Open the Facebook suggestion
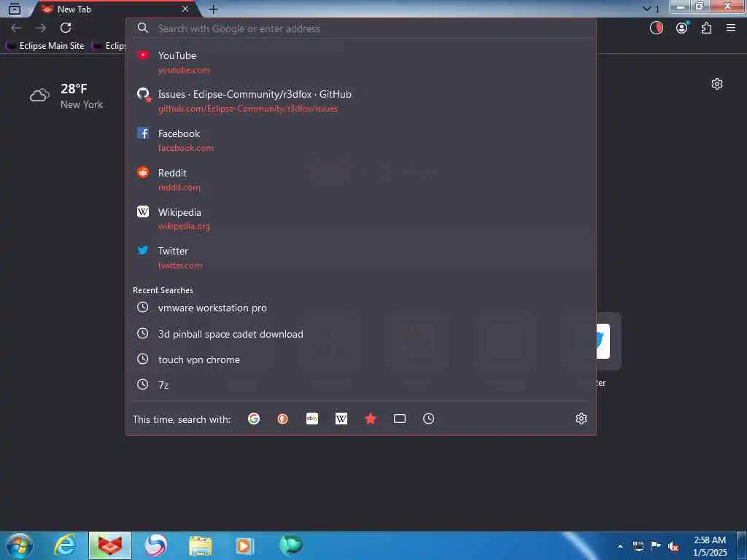This screenshot has width=747, height=560. point(360,141)
